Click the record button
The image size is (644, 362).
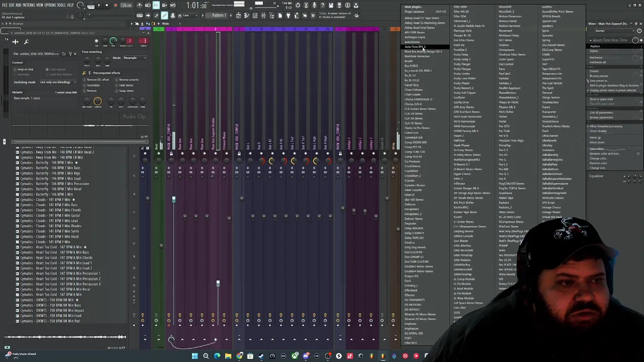pyautogui.click(x=115, y=5)
